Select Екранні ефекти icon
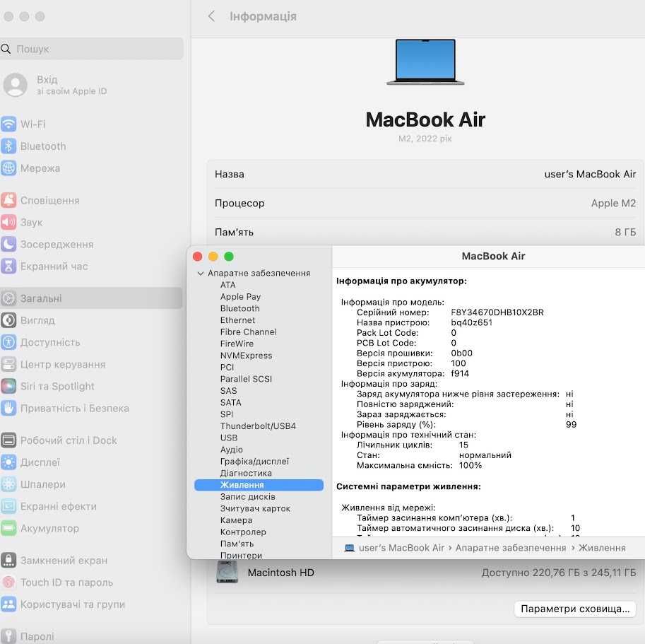 coord(8,506)
